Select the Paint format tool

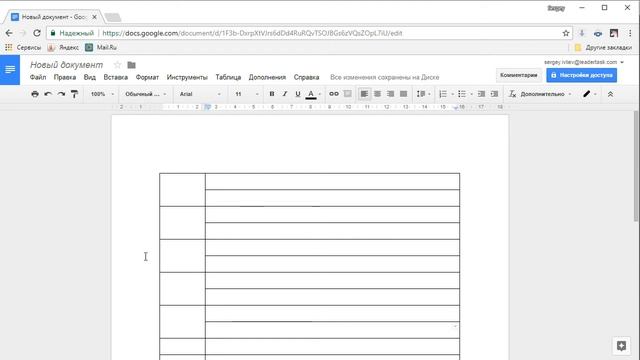[x=74, y=94]
